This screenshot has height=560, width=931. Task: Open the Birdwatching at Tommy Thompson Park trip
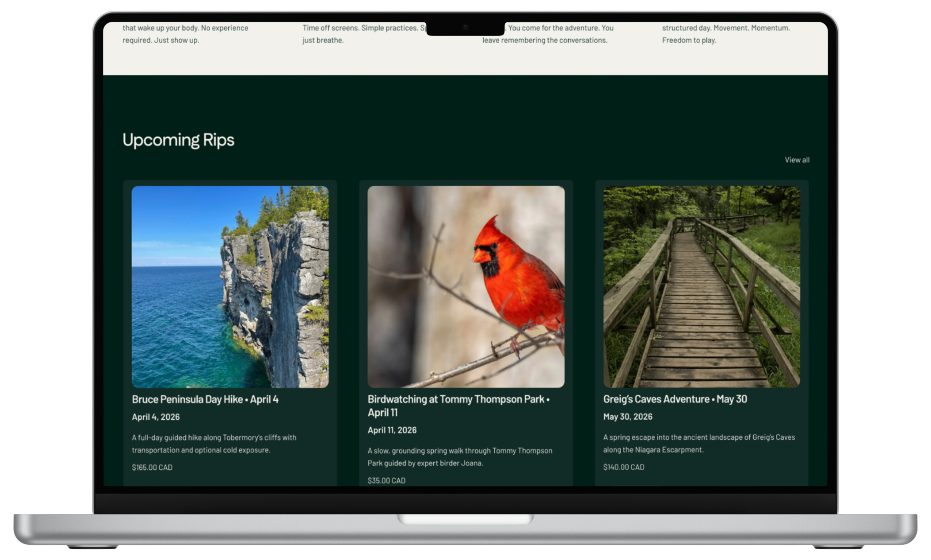point(458,405)
